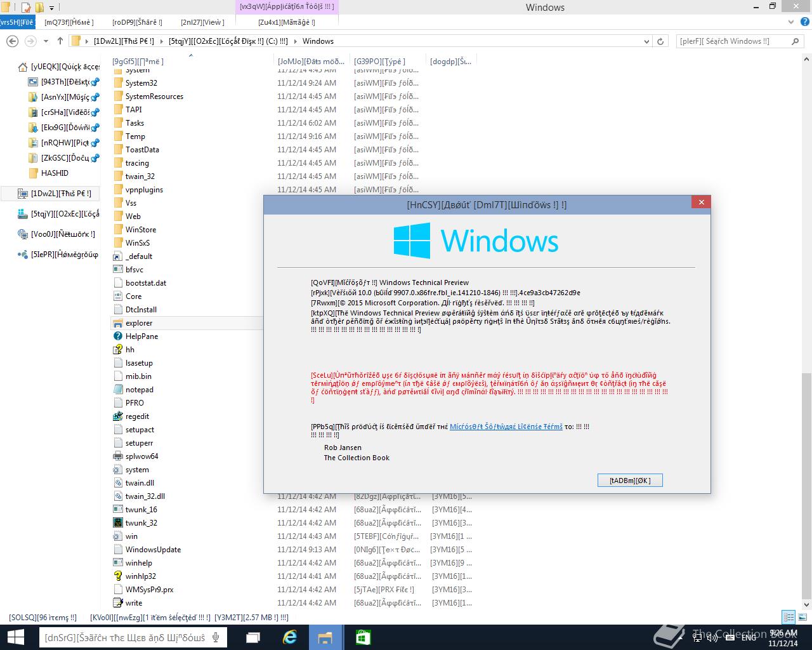The image size is (812, 650).
Task: Click the hh help file icon
Action: click(x=117, y=350)
